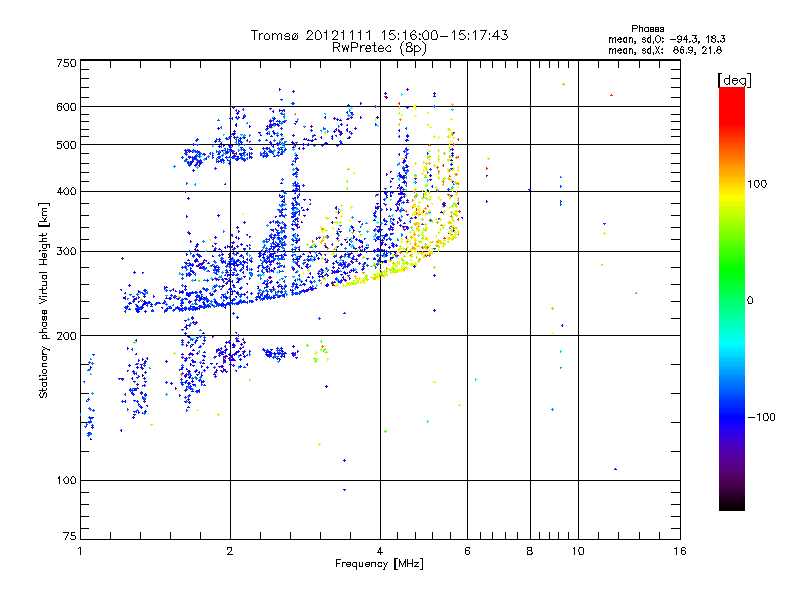Click the y-axis label '75'
Viewport: 800px width, 600px height.
[70, 536]
